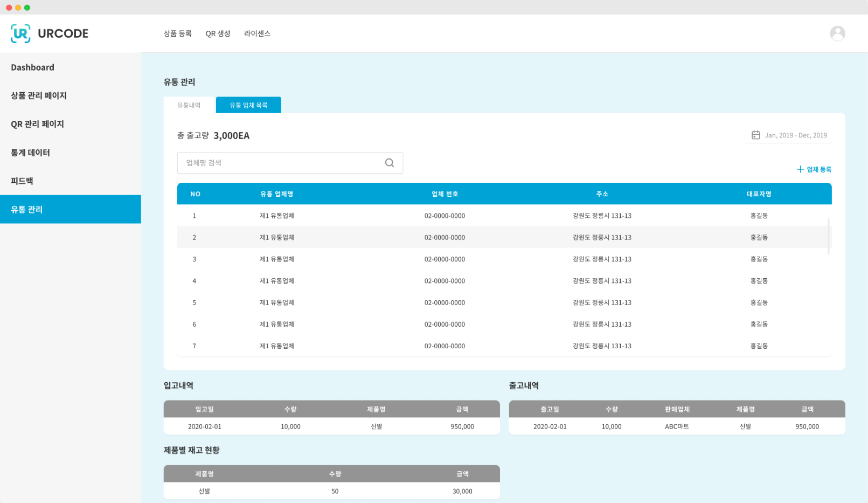Focus the 업체명 검색 input field
This screenshot has height=503, width=868.
(x=280, y=163)
